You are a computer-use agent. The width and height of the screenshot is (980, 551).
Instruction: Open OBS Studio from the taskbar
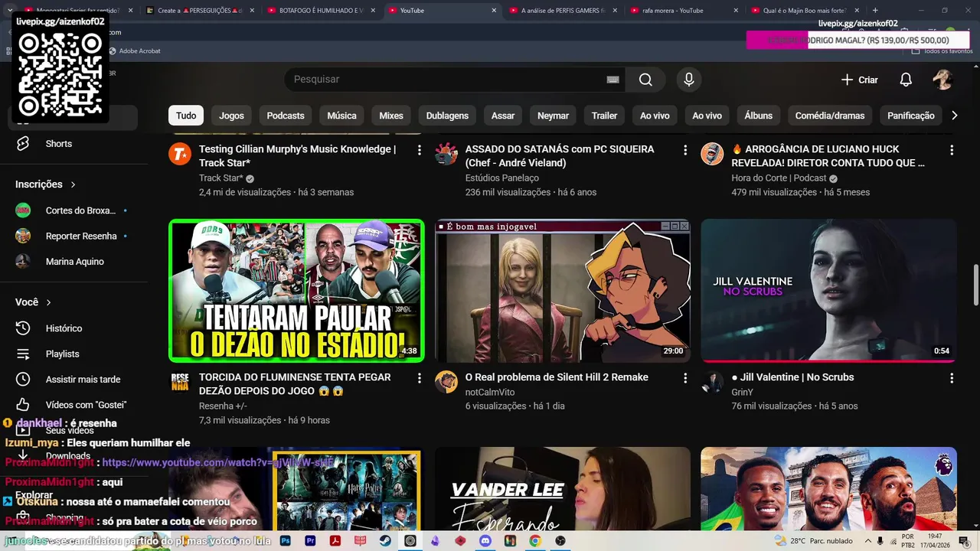click(560, 540)
